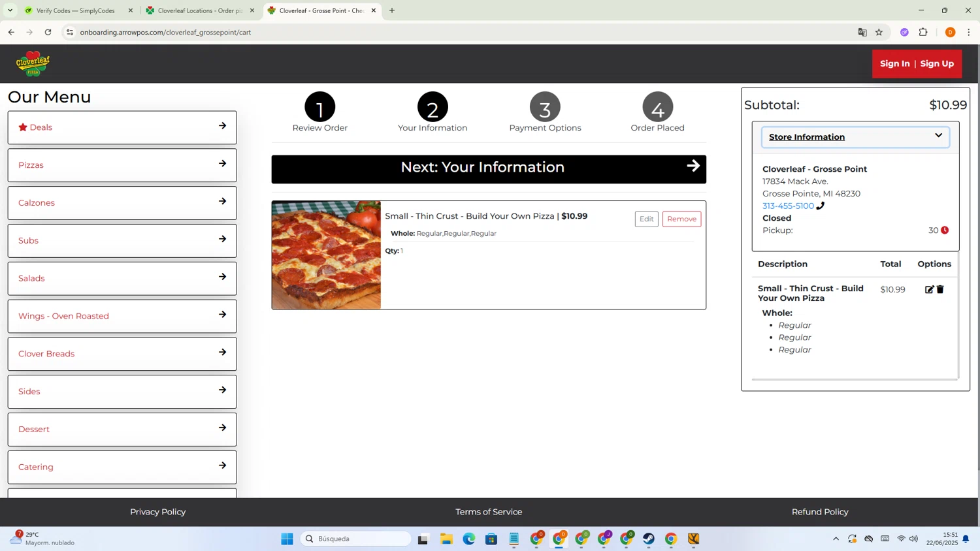Open File Explorer from the taskbar
Screen dimensions: 980x551
(x=446, y=539)
